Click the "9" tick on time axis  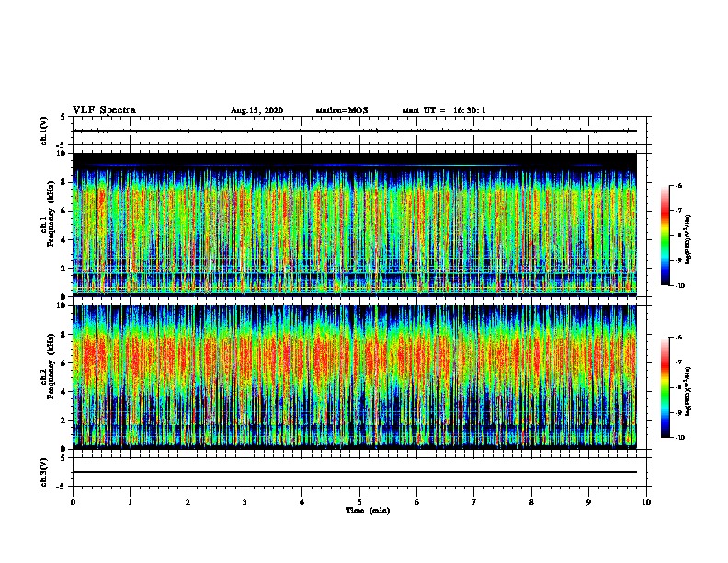(588, 502)
